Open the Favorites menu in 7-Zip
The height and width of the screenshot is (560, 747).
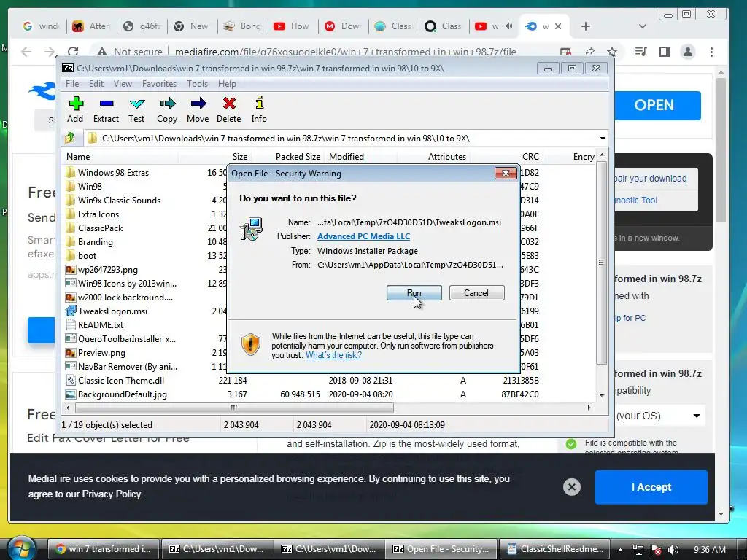click(159, 84)
